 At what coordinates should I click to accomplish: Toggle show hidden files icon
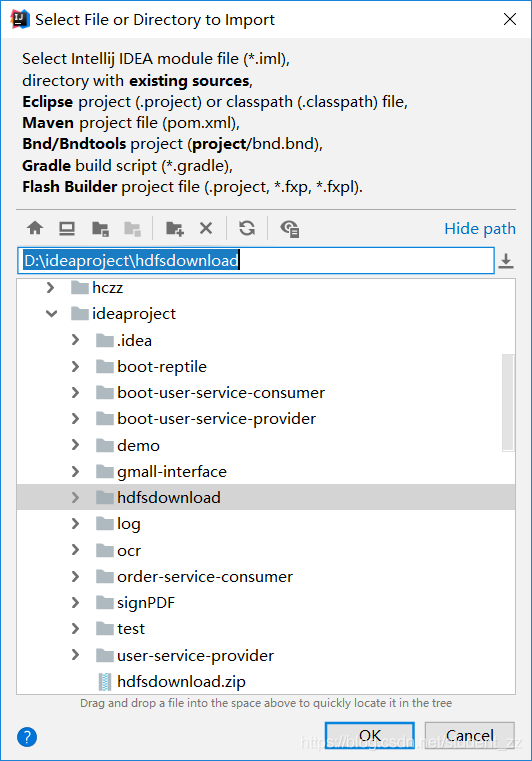[289, 228]
